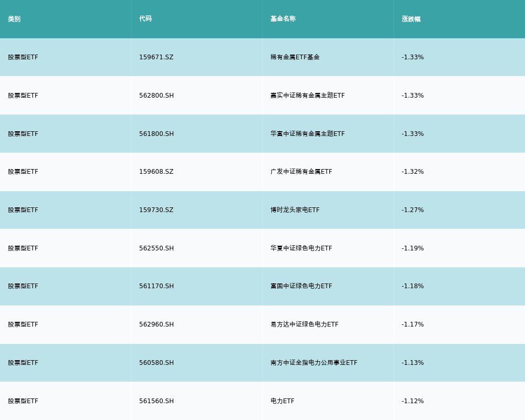Screen dimensions: 525x420
Task: Click fund name 博时龙头家电ETF
Action: (295, 210)
